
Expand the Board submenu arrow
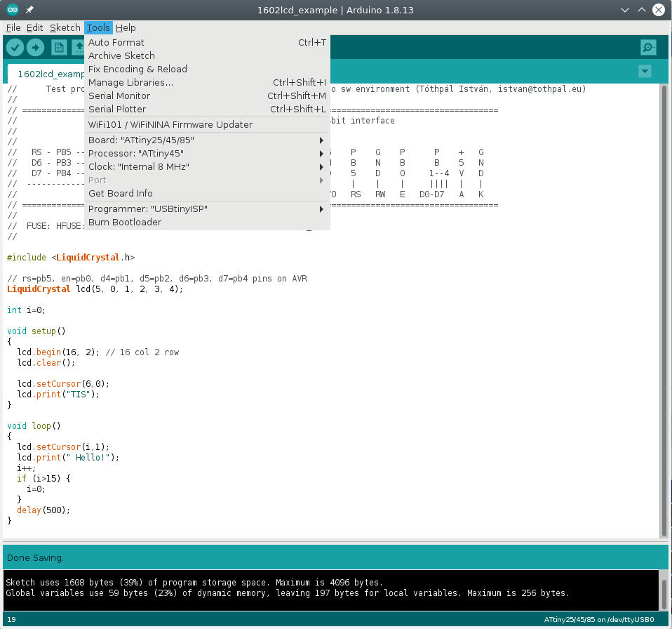[321, 140]
